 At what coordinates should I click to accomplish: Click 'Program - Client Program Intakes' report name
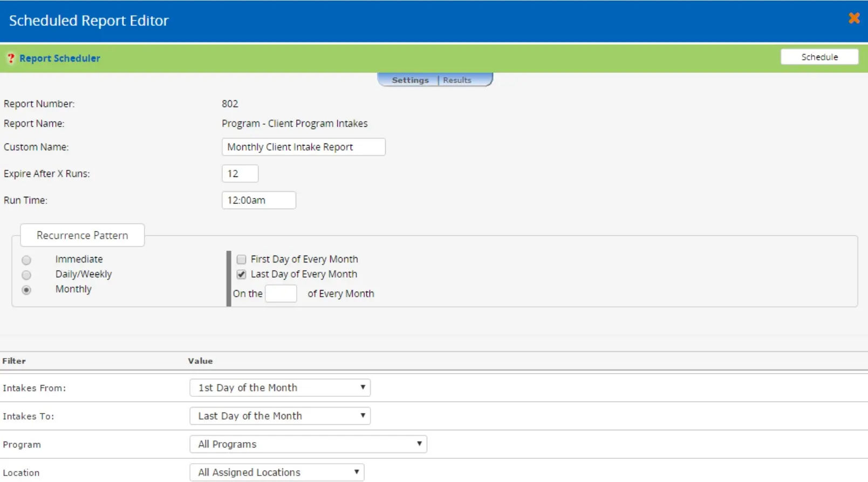coord(295,123)
